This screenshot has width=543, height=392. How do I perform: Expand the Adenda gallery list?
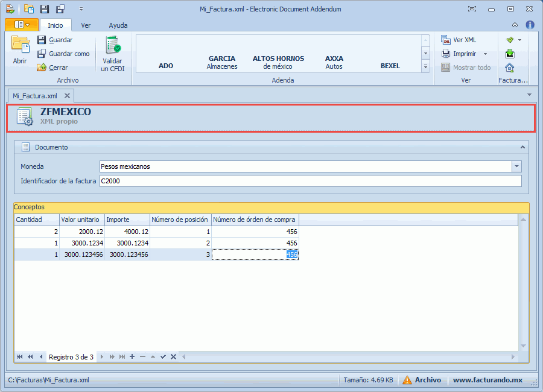point(425,67)
